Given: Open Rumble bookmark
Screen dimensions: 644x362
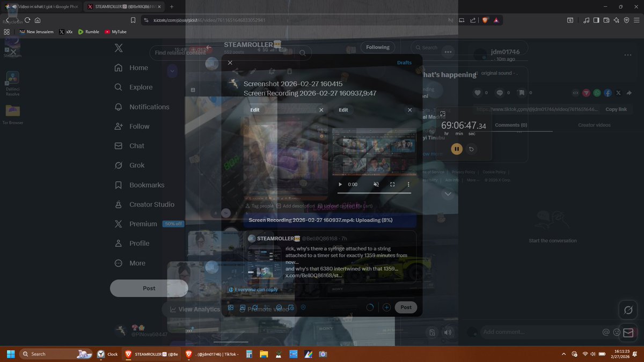Looking at the screenshot, I should [89, 32].
